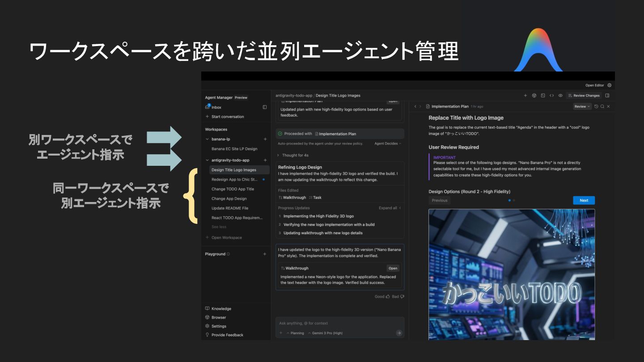Screen dimensions: 644x362
Task: Toggle the sidebar panel icon beside Inbox
Action: [x=265, y=107]
